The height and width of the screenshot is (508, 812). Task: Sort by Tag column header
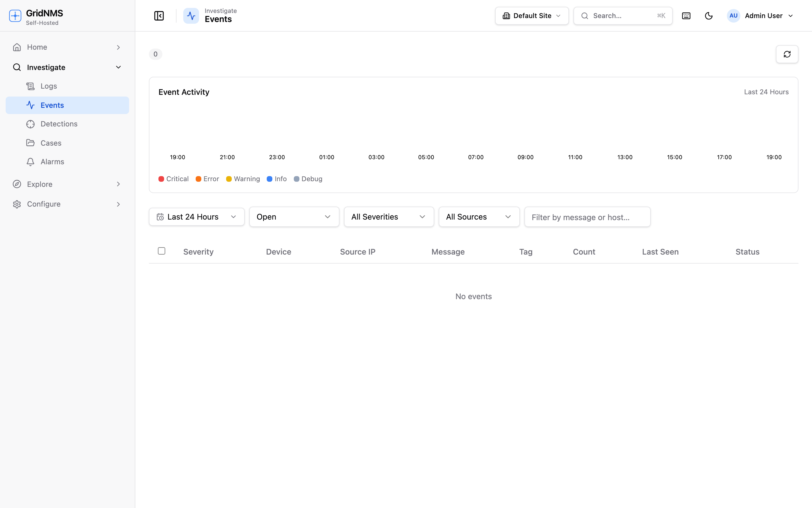coord(526,252)
